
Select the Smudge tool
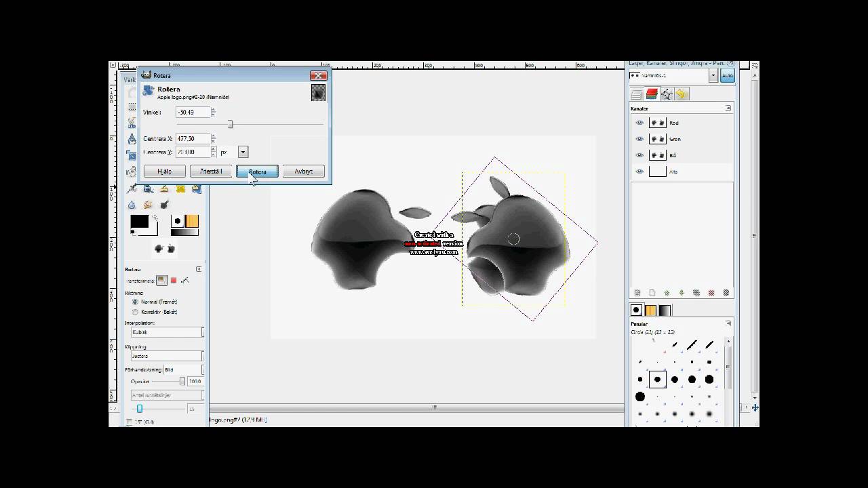(148, 205)
